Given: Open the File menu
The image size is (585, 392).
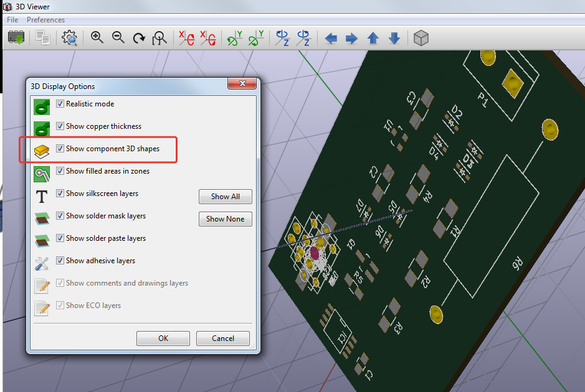Looking at the screenshot, I should point(12,20).
